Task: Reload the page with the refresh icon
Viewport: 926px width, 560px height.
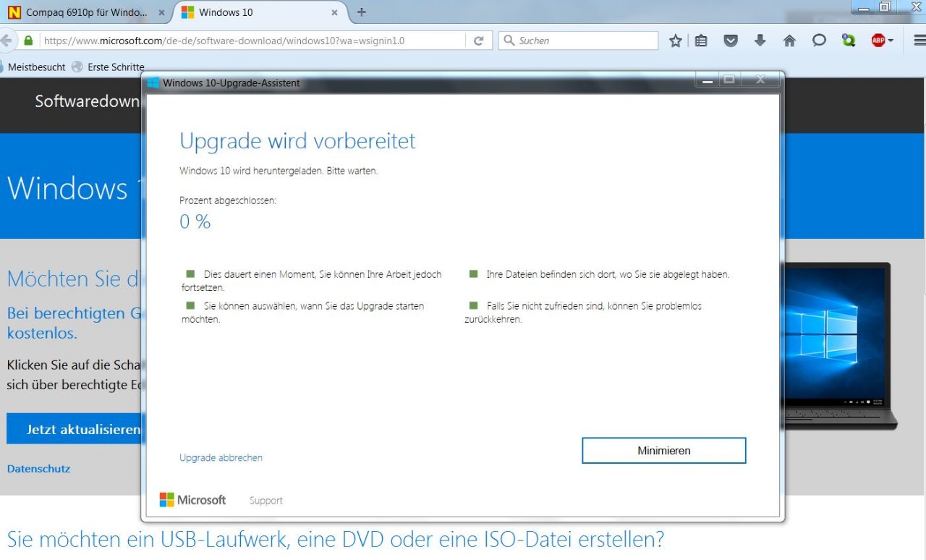Action: tap(478, 41)
